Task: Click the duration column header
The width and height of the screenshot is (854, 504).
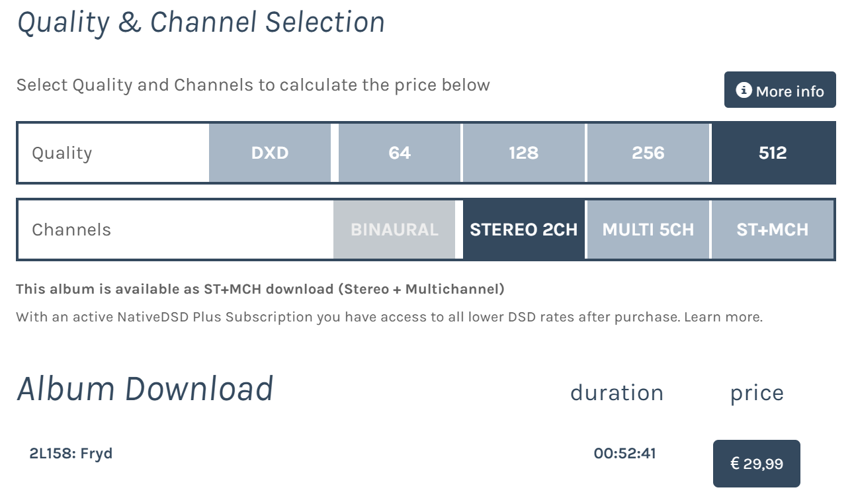Action: (617, 393)
